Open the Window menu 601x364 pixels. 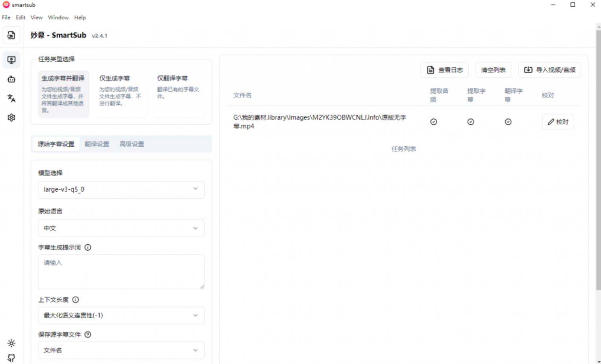tap(58, 17)
